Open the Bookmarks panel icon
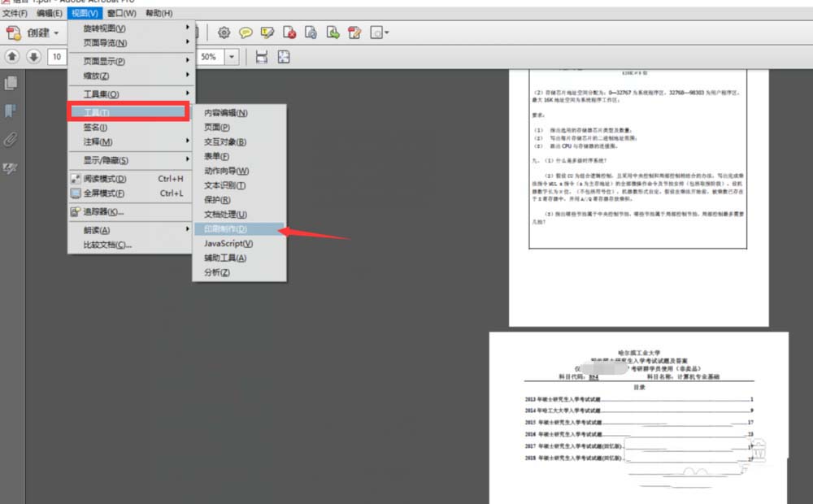 [x=11, y=111]
